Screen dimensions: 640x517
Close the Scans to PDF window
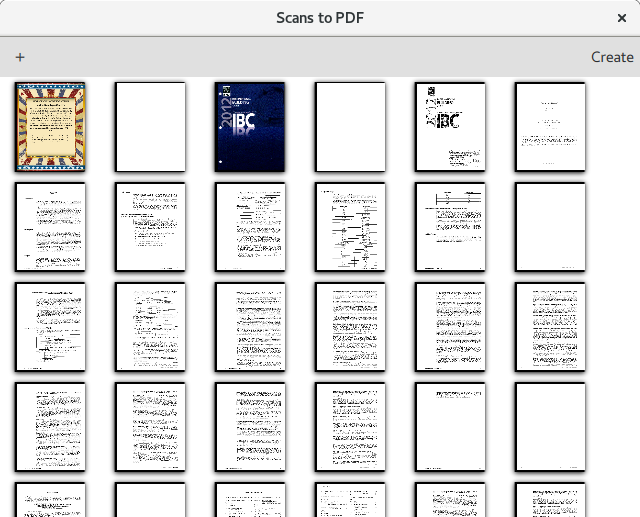click(x=622, y=18)
